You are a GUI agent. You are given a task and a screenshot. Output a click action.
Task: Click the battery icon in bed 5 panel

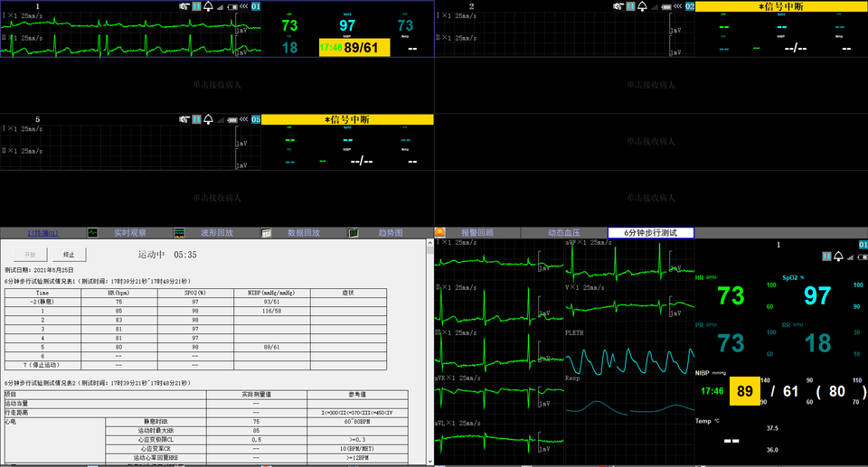click(x=232, y=120)
